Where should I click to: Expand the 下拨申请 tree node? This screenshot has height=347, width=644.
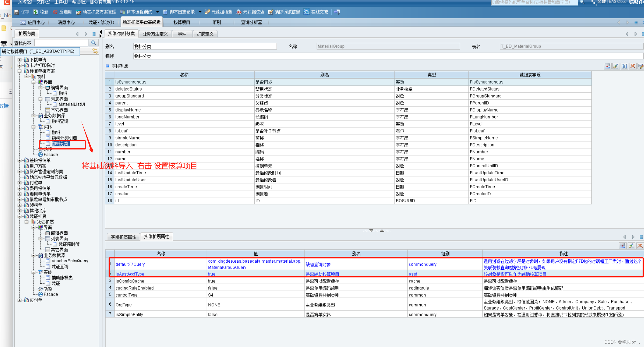19,60
